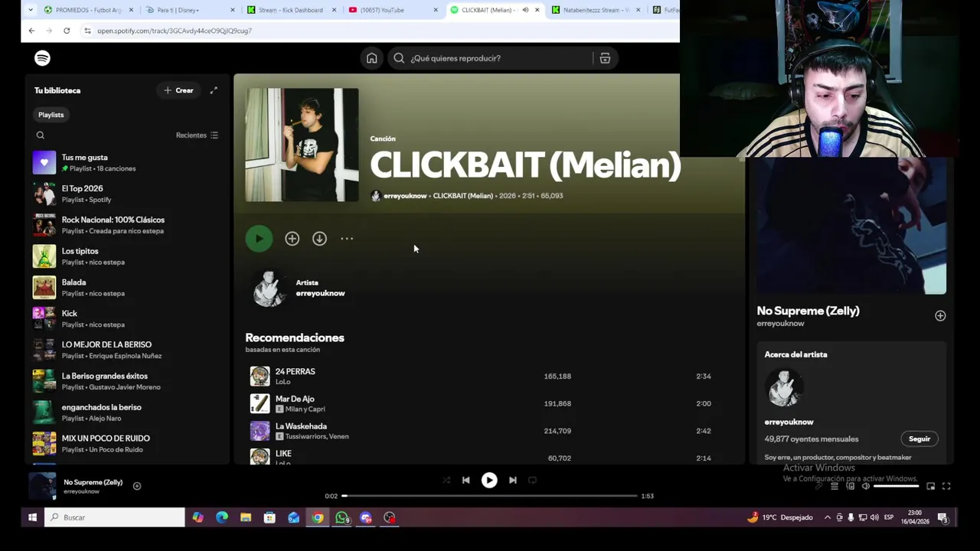980x551 pixels.
Task: Click the search magnifier in the library panel
Action: pos(41,135)
